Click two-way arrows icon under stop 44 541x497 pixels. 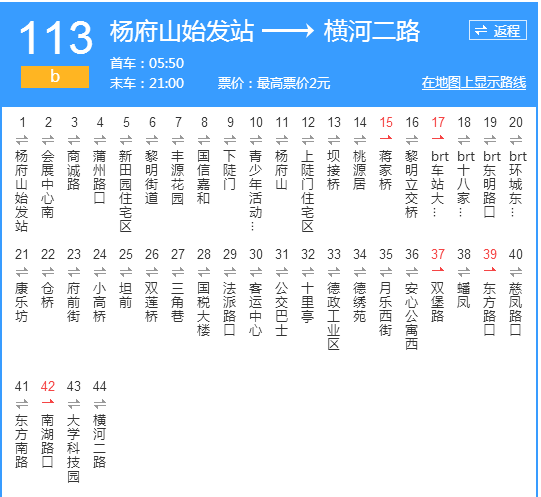point(100,404)
